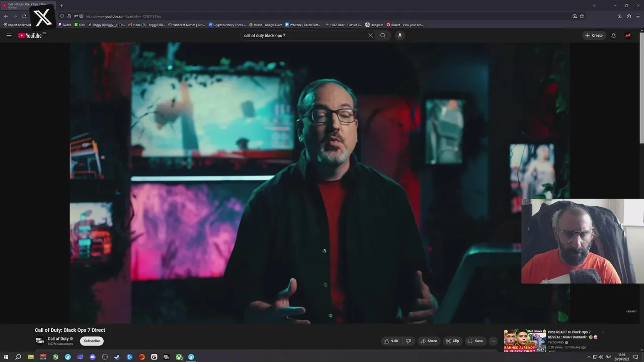Toggle picture-in-picture icon in address bar
Viewport: 644px width, 362px height.
click(x=575, y=16)
